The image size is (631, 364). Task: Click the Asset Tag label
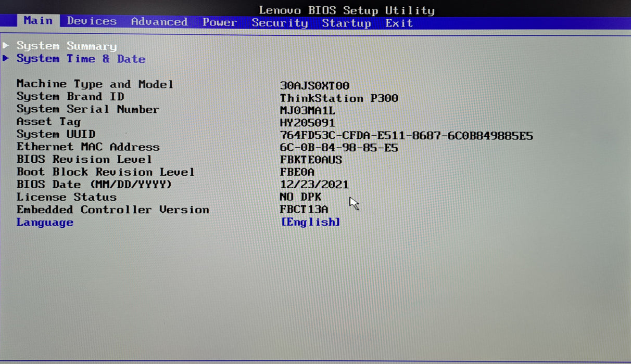click(x=48, y=122)
